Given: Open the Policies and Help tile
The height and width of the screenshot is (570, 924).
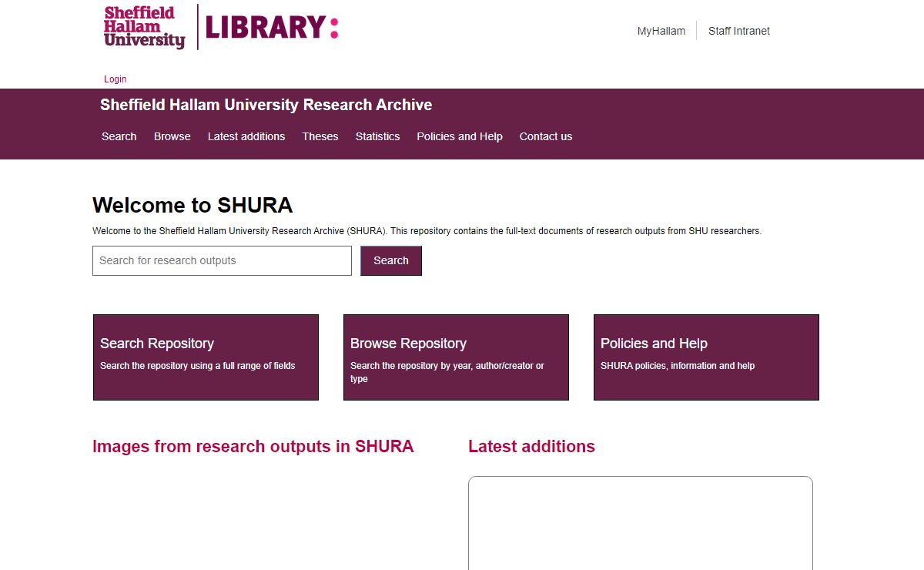Looking at the screenshot, I should (706, 357).
